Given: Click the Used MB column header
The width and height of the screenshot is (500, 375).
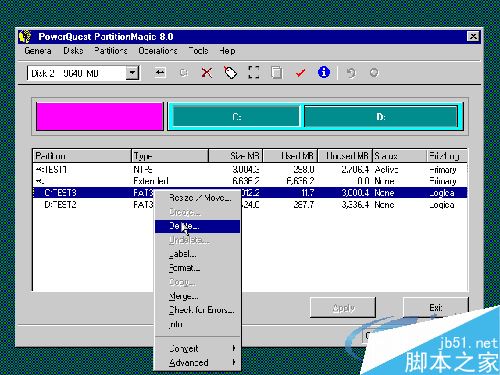Looking at the screenshot, I should click(x=290, y=156).
